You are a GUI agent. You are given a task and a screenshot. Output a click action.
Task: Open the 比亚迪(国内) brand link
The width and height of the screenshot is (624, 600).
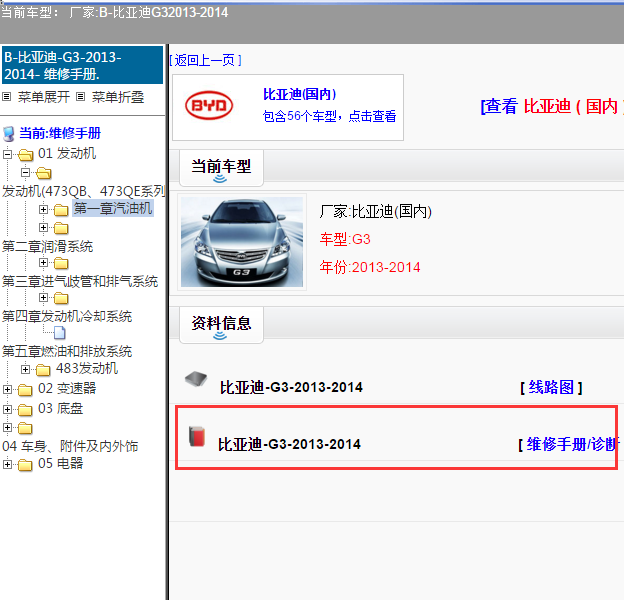click(x=300, y=94)
